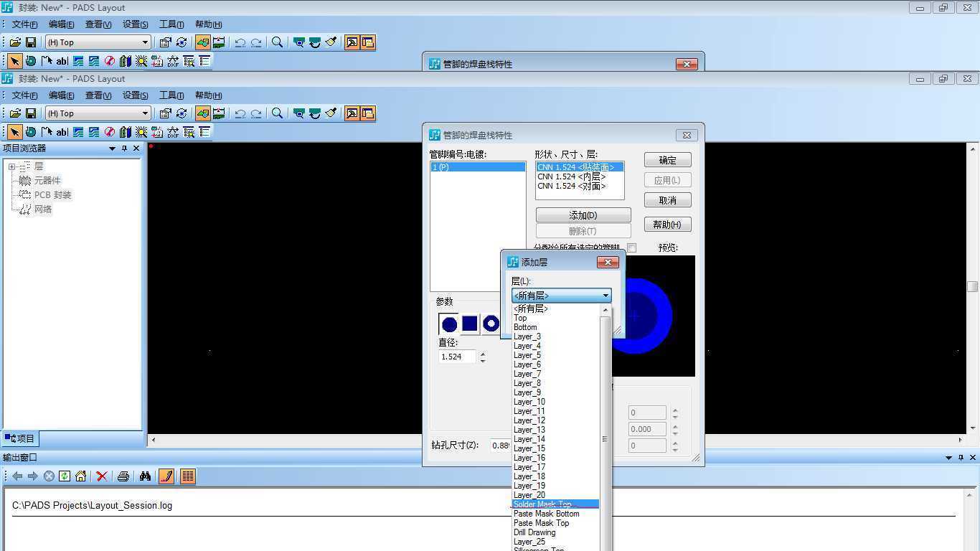
Task: Click the binoculars Find icon in output window
Action: click(145, 476)
